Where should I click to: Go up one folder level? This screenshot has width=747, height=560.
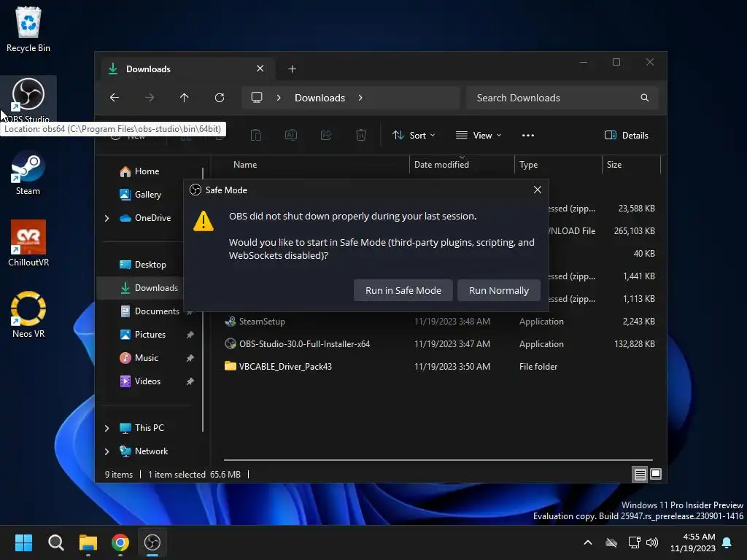[185, 98]
